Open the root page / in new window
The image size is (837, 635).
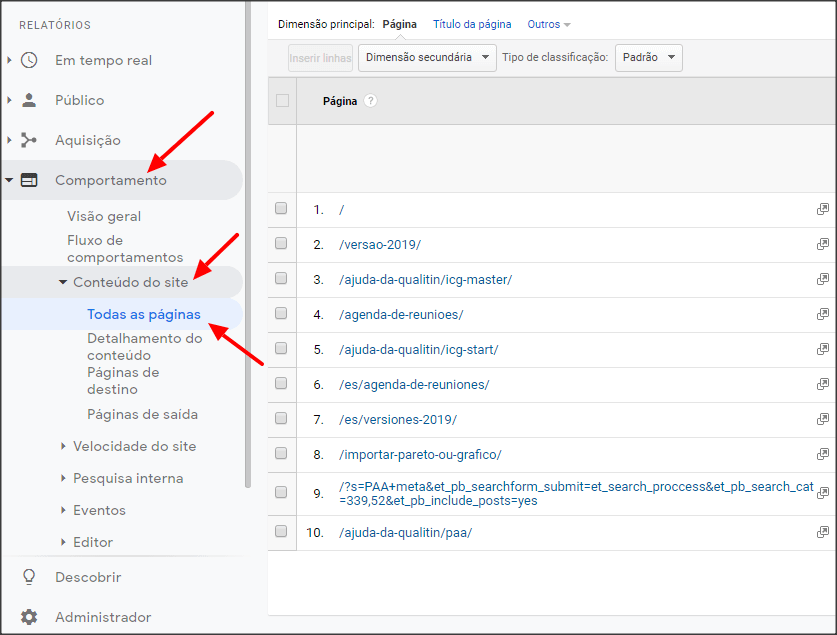(823, 209)
